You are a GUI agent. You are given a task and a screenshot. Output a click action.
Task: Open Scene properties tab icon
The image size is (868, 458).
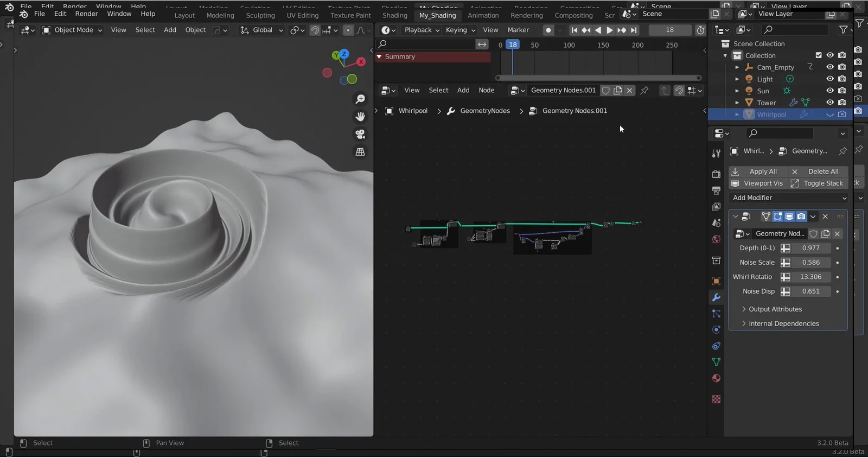[x=716, y=223]
